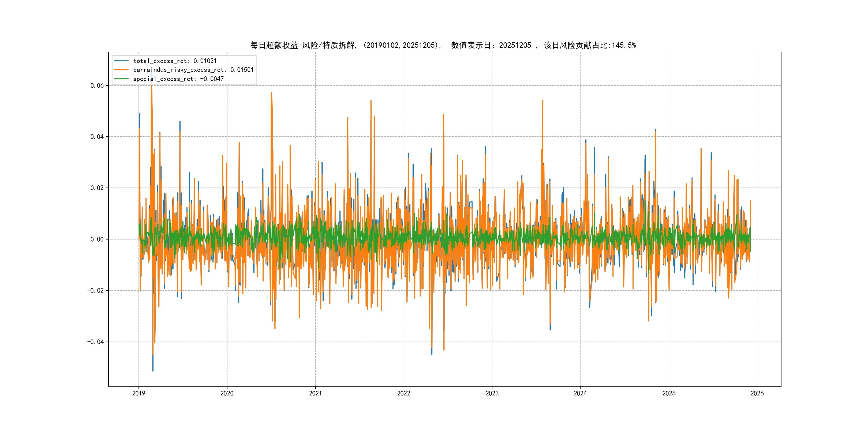Click the chart title text
This screenshot has height=434, width=868.
pos(443,45)
